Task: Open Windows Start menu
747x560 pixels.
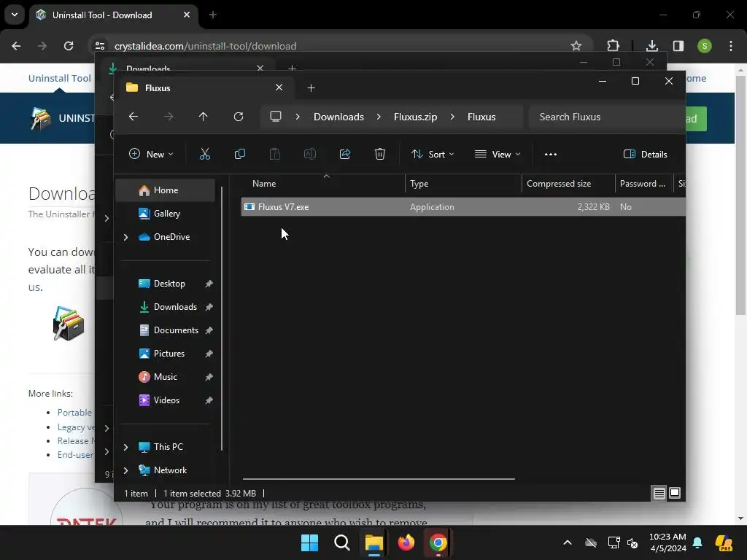Action: [x=309, y=542]
